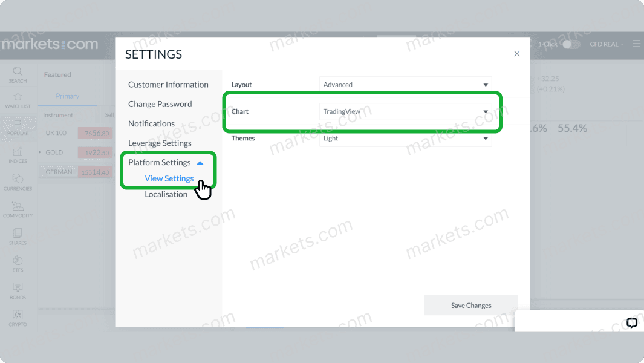Image resolution: width=644 pixels, height=363 pixels.
Task: Open the Currencies category
Action: point(18,178)
